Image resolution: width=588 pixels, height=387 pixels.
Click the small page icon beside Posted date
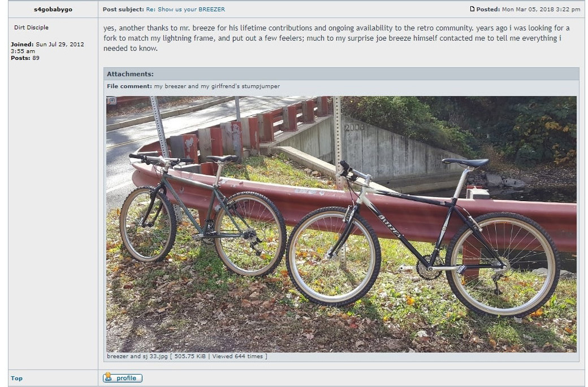tap(472, 9)
